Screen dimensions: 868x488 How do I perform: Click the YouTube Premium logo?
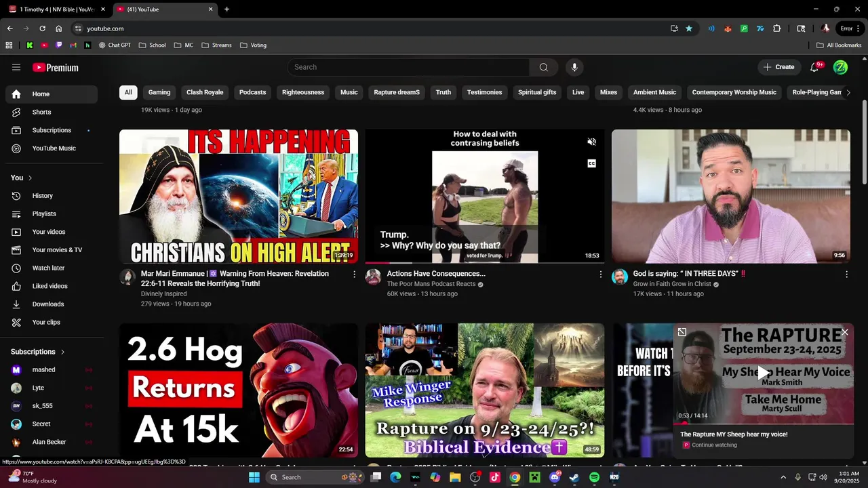click(x=56, y=67)
